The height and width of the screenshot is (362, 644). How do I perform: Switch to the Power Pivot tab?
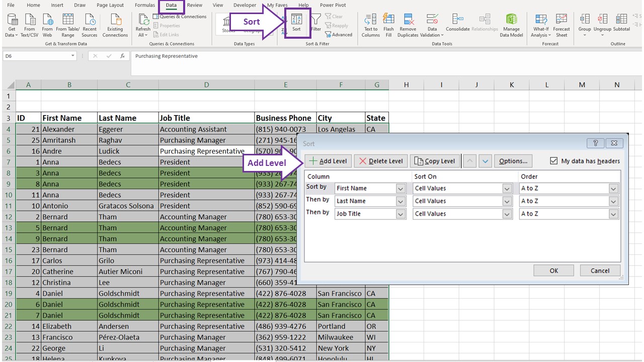(x=333, y=5)
